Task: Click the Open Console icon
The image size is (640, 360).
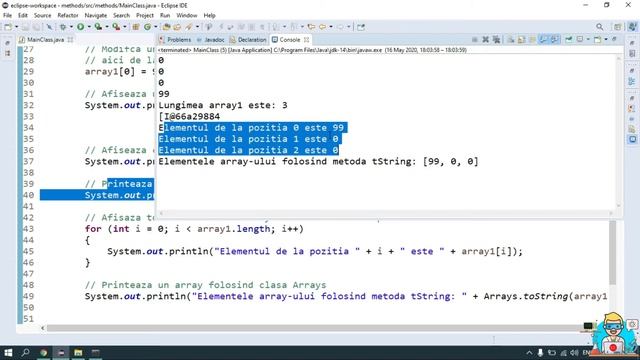Action: coord(598,40)
